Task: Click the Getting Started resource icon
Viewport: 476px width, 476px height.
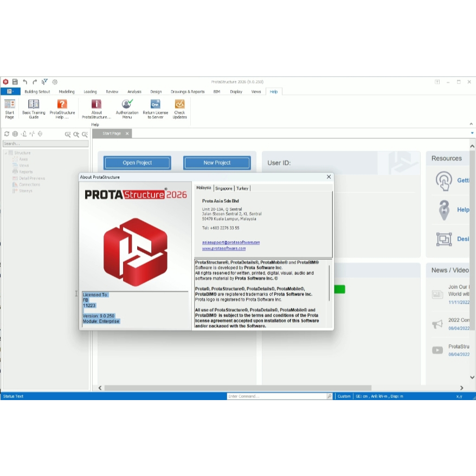Action: point(444,181)
